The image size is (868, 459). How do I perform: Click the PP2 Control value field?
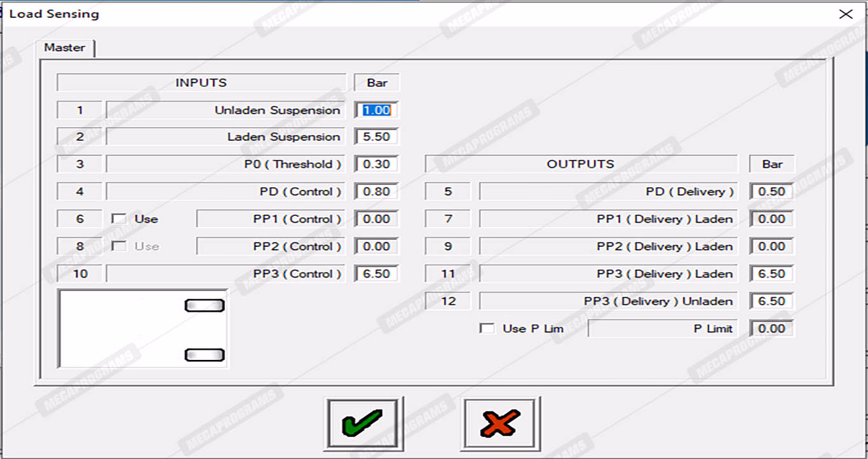376,246
